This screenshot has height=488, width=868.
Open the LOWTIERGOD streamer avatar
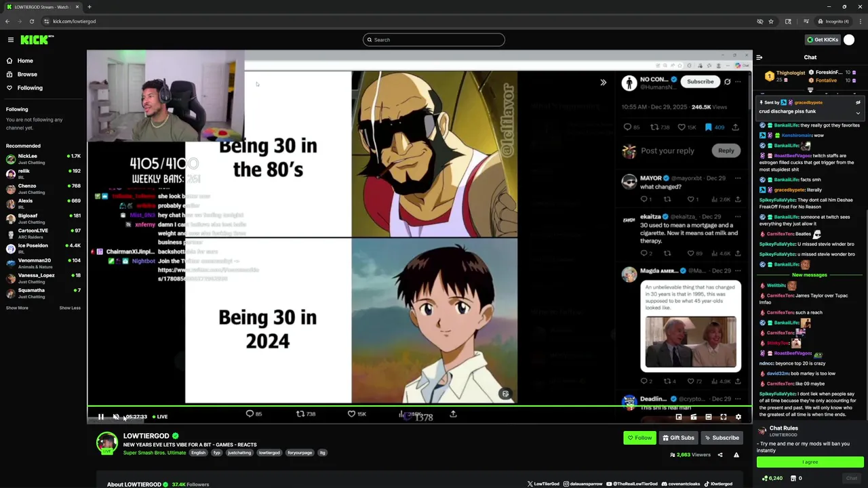pos(106,443)
